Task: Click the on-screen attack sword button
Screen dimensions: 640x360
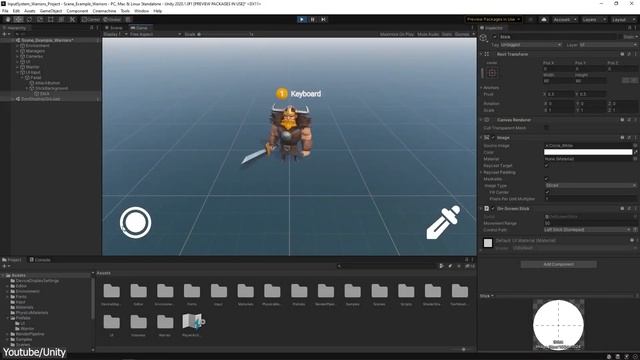Action: pyautogui.click(x=443, y=222)
